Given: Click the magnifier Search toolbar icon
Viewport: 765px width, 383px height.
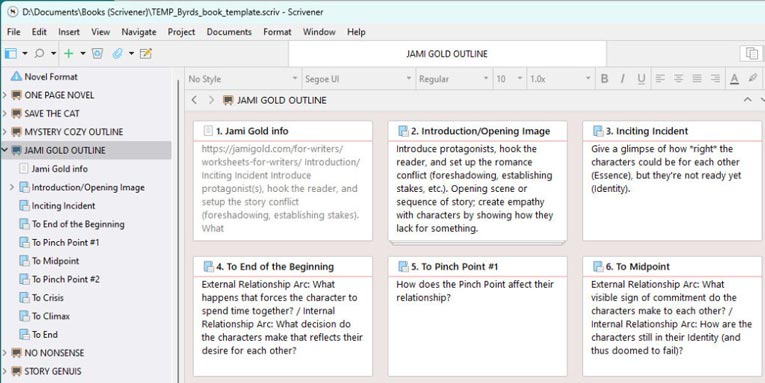Looking at the screenshot, I should tap(39, 54).
